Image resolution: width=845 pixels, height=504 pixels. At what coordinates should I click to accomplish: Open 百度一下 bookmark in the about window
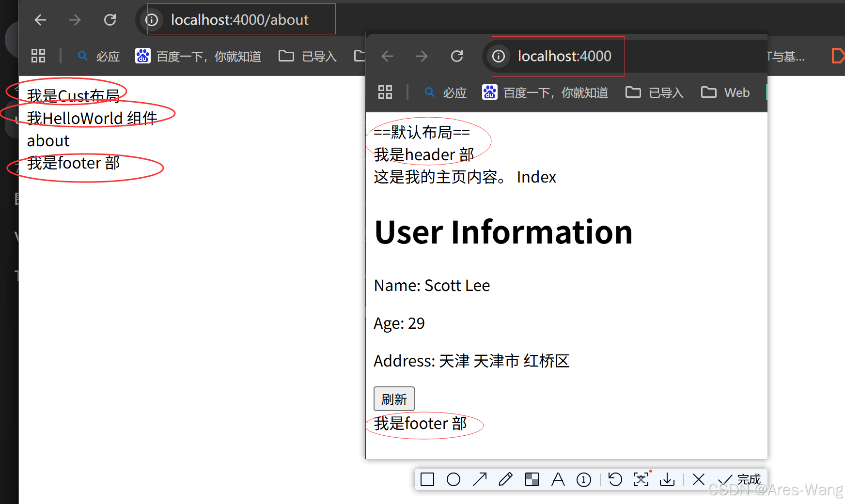(x=198, y=56)
